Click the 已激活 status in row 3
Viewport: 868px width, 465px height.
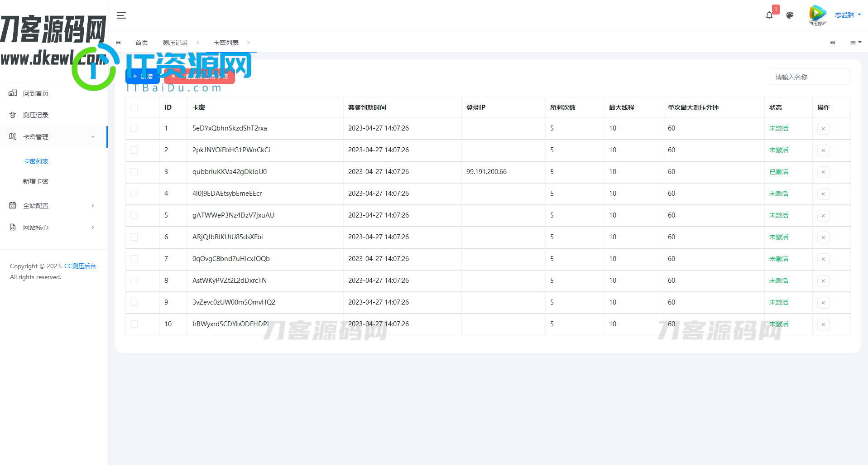click(x=779, y=172)
